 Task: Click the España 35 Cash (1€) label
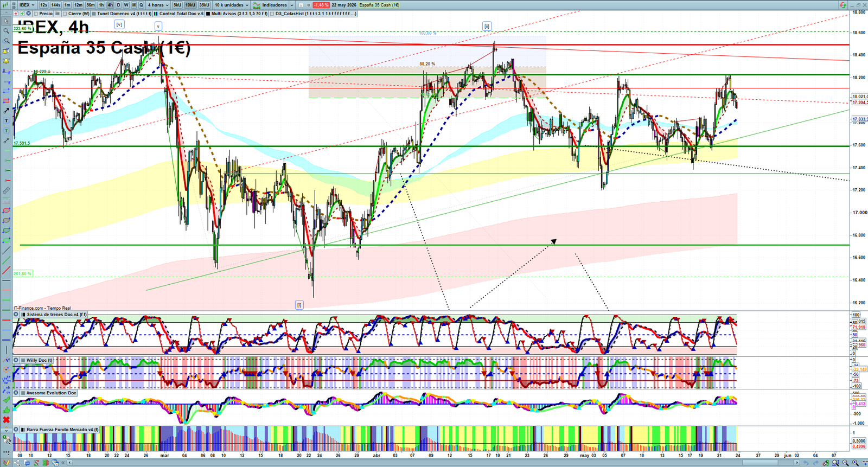pos(379,5)
